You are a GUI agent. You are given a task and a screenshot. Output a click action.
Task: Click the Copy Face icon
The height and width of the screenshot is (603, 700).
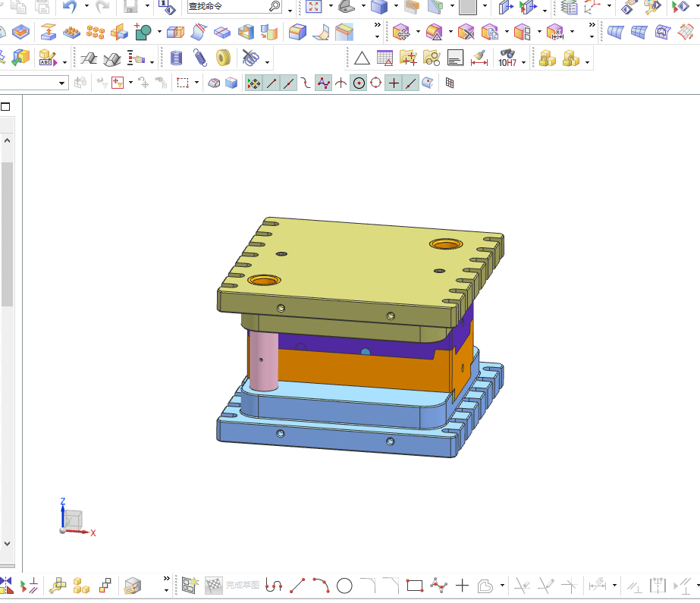[x=490, y=32]
